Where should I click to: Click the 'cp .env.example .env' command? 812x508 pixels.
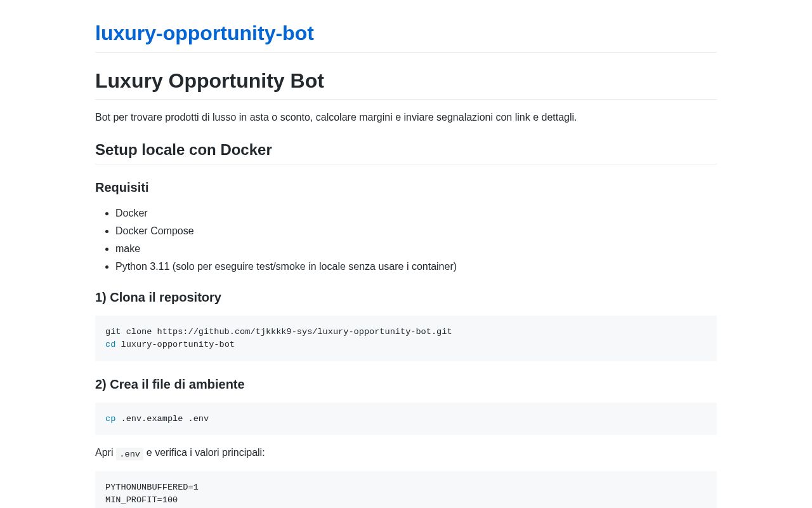157,418
